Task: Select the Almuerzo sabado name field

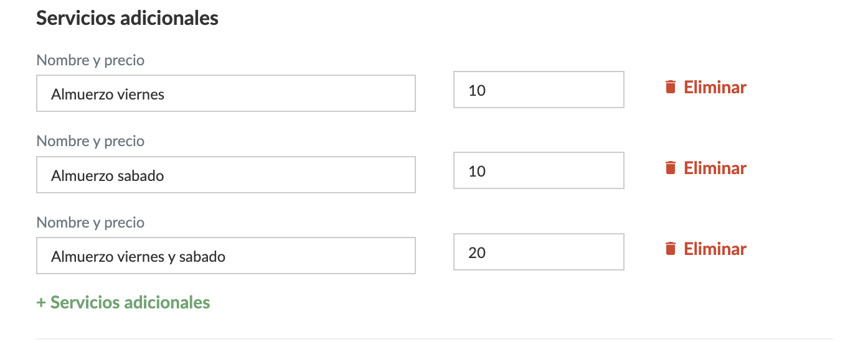Action: pyautogui.click(x=225, y=175)
